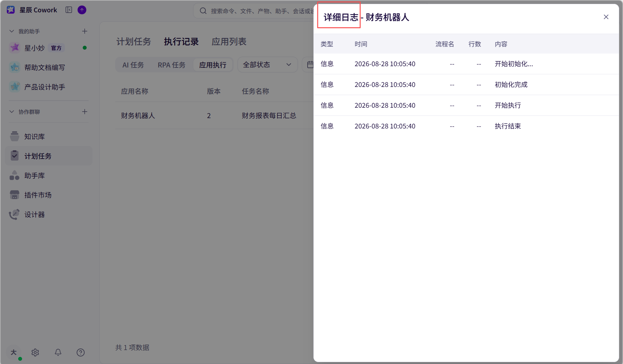Collapse the 协作群聊 section
Image resolution: width=623 pixels, height=364 pixels.
coord(12,112)
